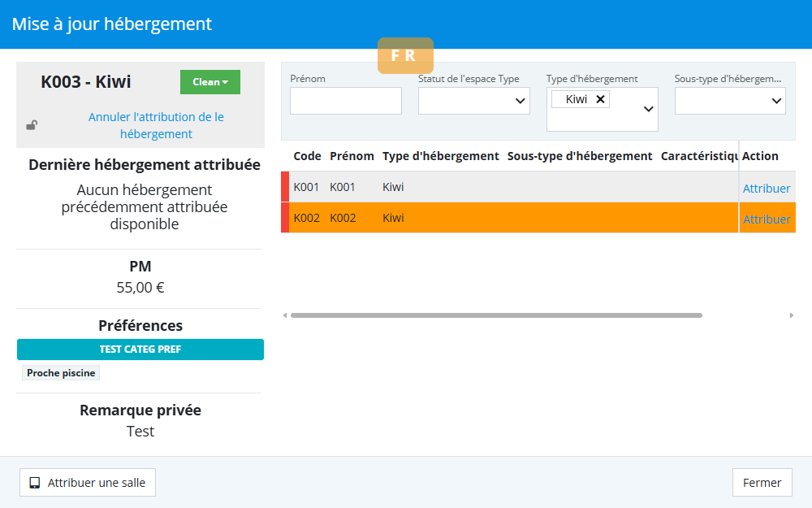Sort by Prénom column header
Image resolution: width=812 pixels, height=508 pixels.
(x=352, y=156)
